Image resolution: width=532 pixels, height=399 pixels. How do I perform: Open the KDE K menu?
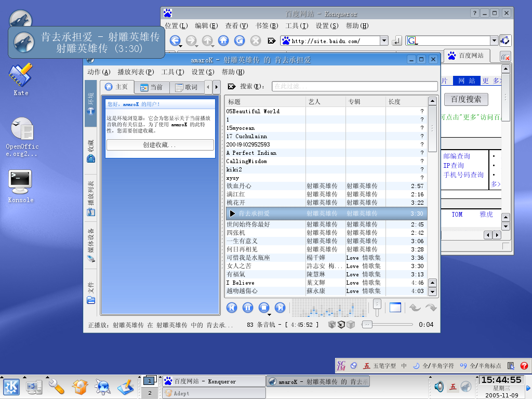[11, 387]
